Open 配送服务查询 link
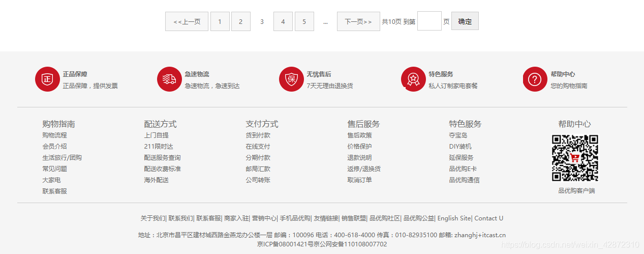The height and width of the screenshot is (254, 644). (x=162, y=158)
